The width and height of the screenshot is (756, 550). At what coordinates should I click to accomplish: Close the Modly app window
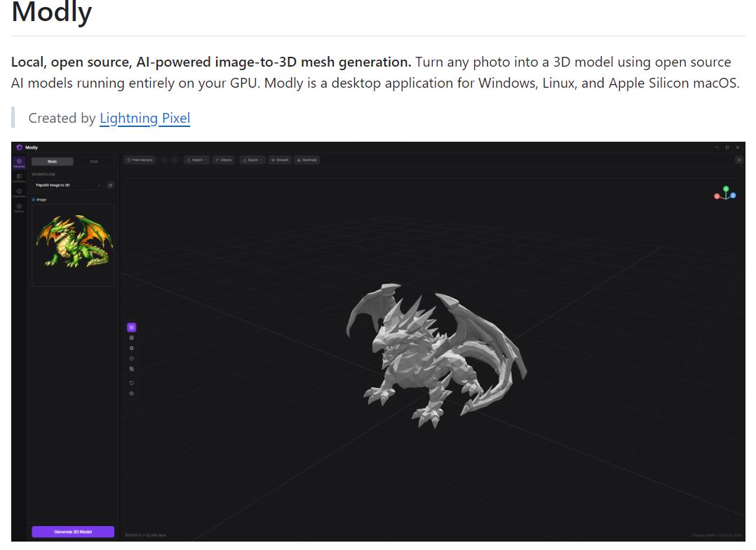(738, 147)
